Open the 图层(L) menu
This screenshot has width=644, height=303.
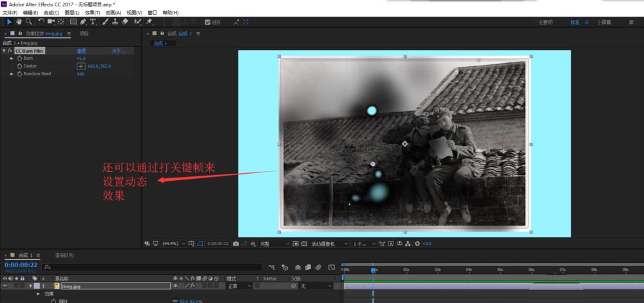click(x=72, y=13)
